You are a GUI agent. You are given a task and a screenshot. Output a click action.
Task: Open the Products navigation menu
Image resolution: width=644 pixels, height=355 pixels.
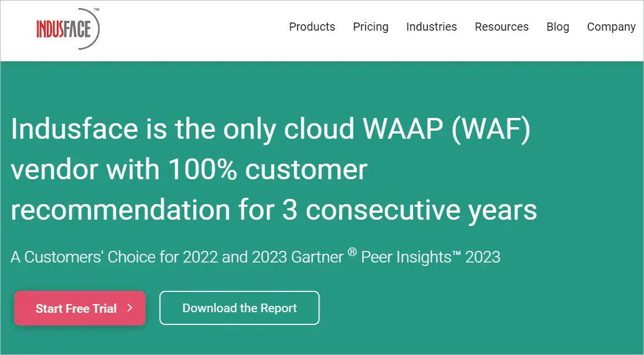(312, 27)
